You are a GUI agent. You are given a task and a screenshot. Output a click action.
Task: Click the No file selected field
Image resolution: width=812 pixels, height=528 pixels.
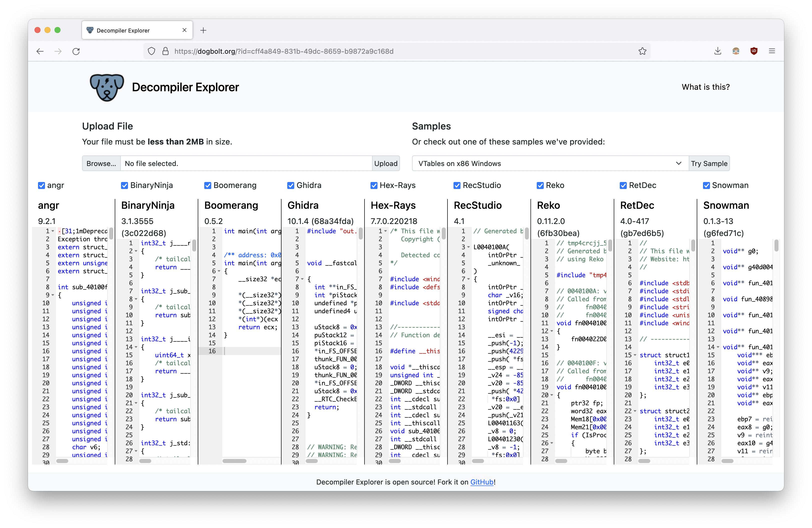pyautogui.click(x=246, y=163)
